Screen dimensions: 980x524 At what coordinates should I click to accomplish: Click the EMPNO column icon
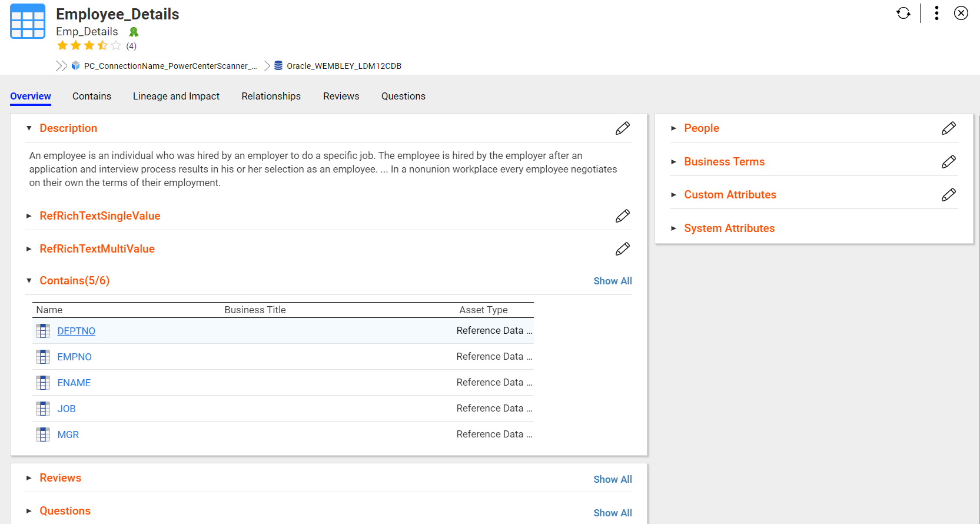43,357
